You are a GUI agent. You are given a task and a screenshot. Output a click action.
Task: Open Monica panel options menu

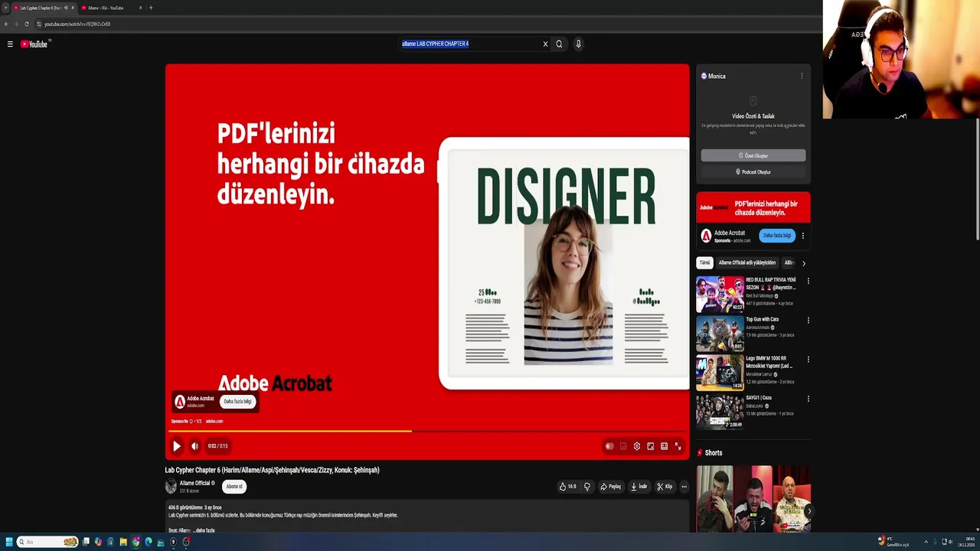[x=802, y=76]
